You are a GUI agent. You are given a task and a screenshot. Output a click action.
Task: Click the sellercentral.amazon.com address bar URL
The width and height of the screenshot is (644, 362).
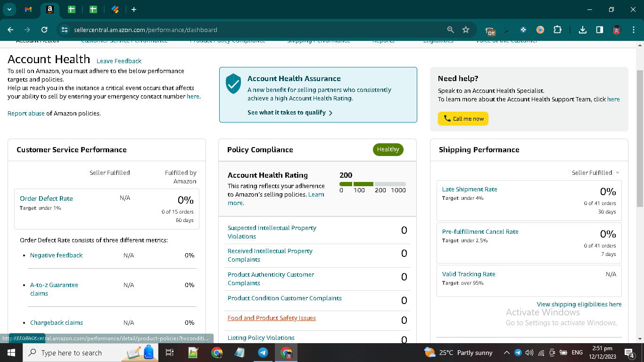146,30
